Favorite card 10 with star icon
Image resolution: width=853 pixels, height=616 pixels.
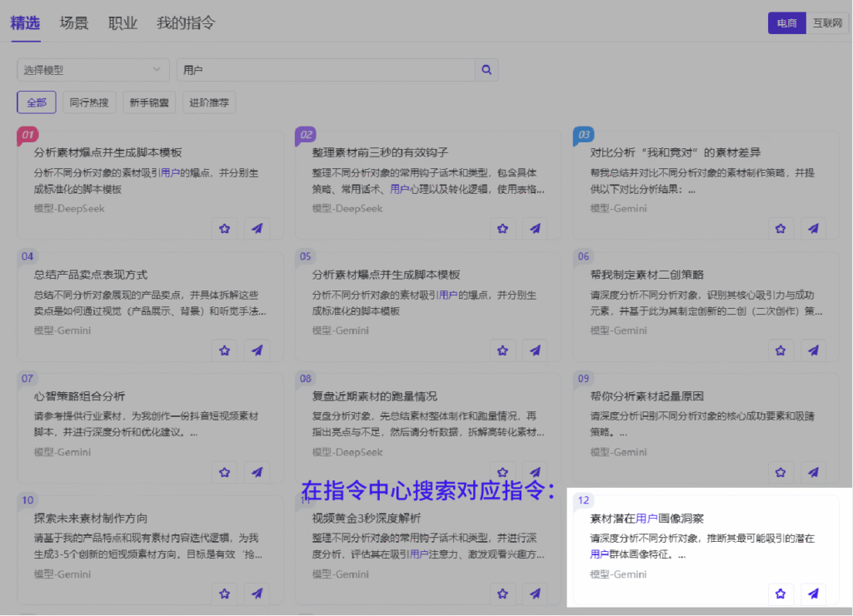pyautogui.click(x=224, y=594)
